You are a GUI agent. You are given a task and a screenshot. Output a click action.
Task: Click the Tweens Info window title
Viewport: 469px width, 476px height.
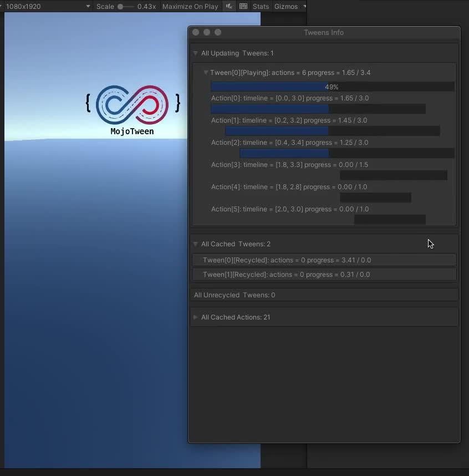coord(324,32)
